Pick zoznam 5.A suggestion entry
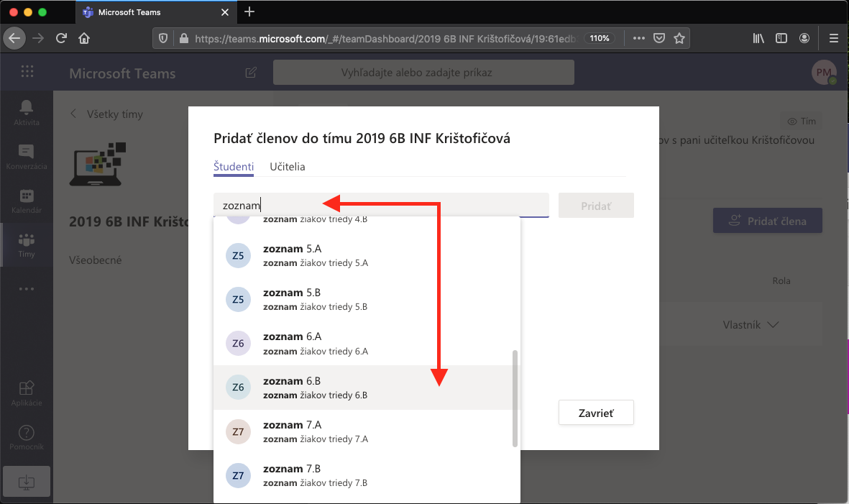This screenshot has width=849, height=504. [x=367, y=255]
